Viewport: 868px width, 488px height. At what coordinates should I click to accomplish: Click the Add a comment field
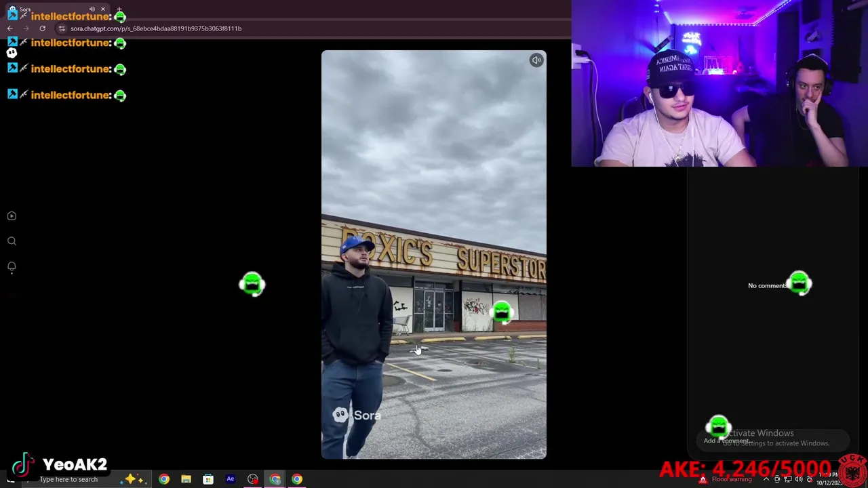pyautogui.click(x=773, y=441)
